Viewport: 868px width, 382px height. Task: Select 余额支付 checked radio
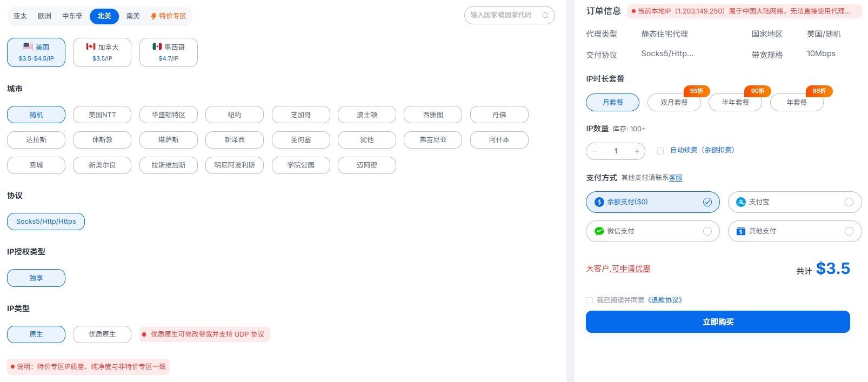coord(707,202)
